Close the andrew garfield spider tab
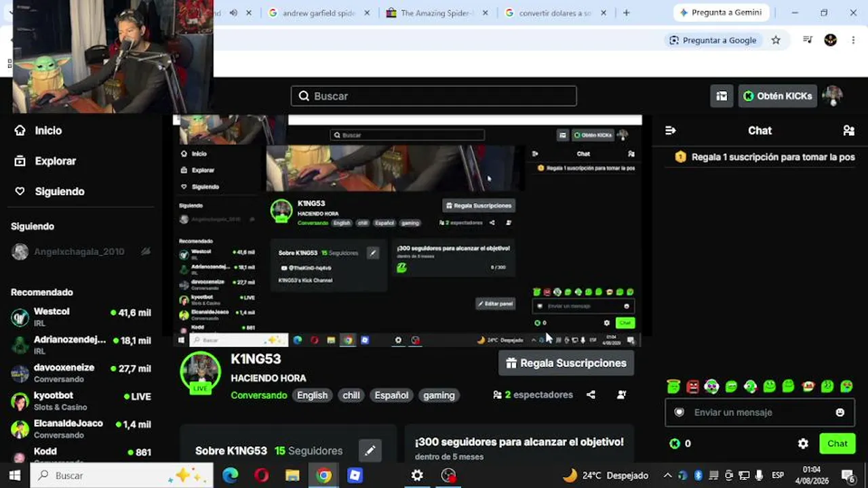868x488 pixels. 367,13
